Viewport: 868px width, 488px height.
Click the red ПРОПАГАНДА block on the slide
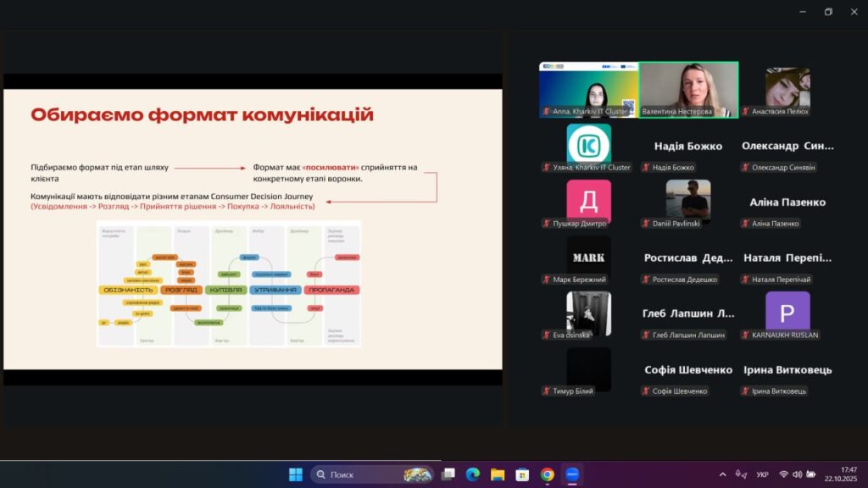point(331,290)
